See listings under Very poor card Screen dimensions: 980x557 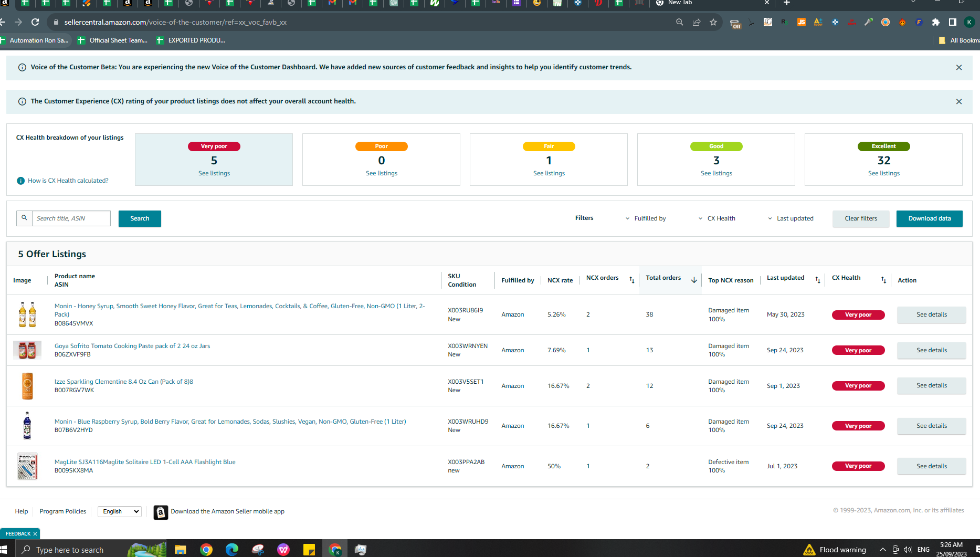(214, 173)
